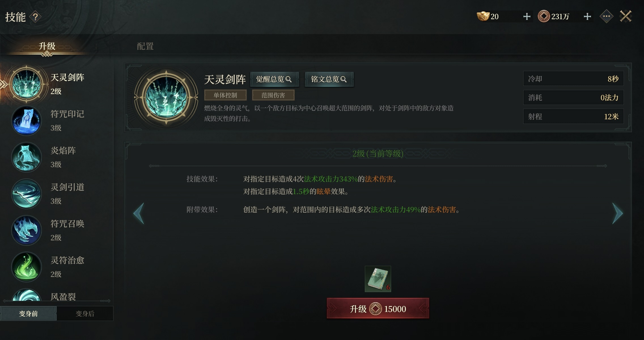
Task: Open the more options diamond icon
Action: [x=607, y=16]
